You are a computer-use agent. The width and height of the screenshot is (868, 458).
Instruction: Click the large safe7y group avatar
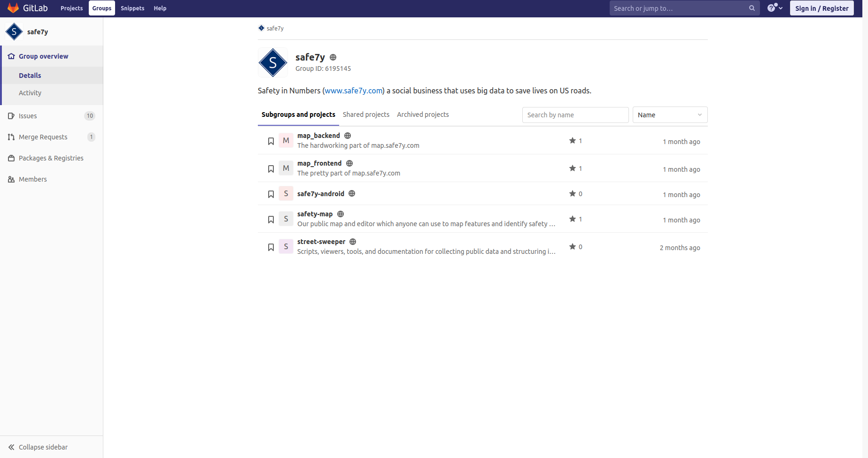point(273,62)
